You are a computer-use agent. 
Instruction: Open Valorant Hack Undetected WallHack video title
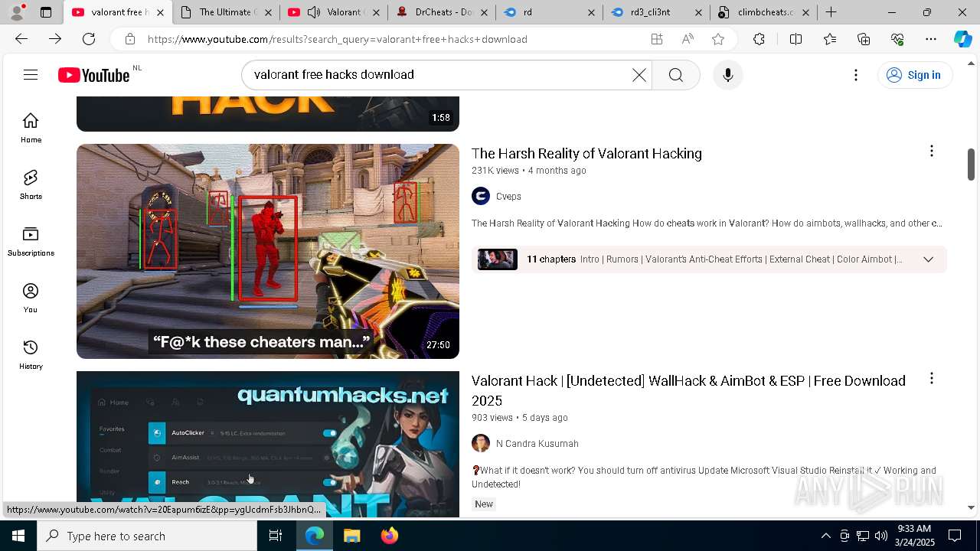[x=688, y=390]
